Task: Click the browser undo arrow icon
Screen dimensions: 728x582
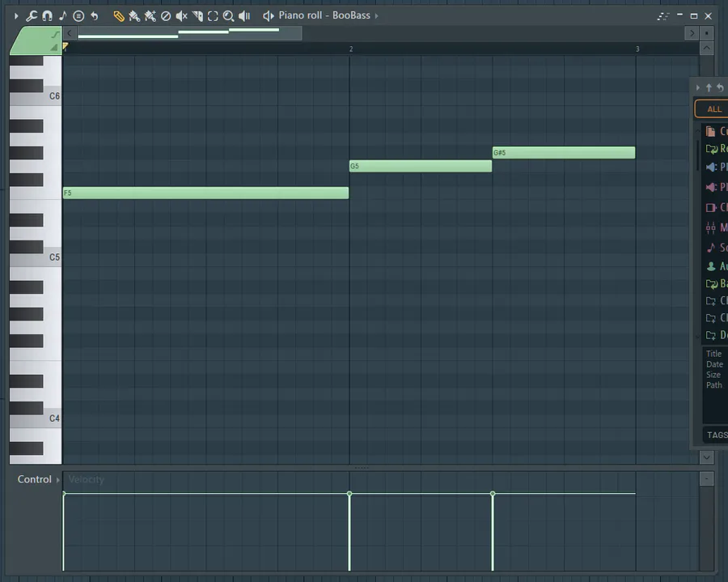Action: pos(720,87)
